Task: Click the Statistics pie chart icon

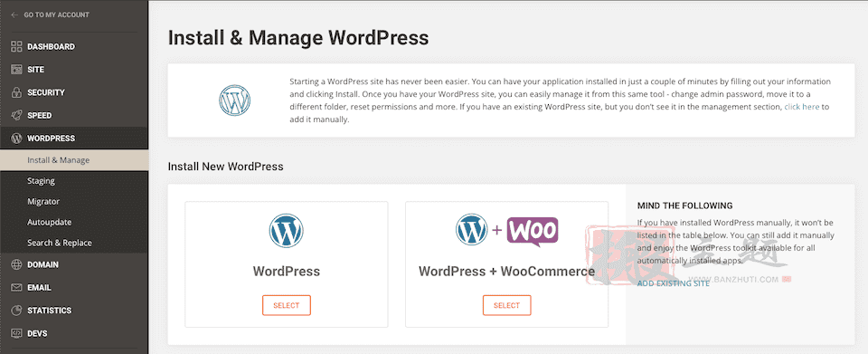Action: [16, 311]
